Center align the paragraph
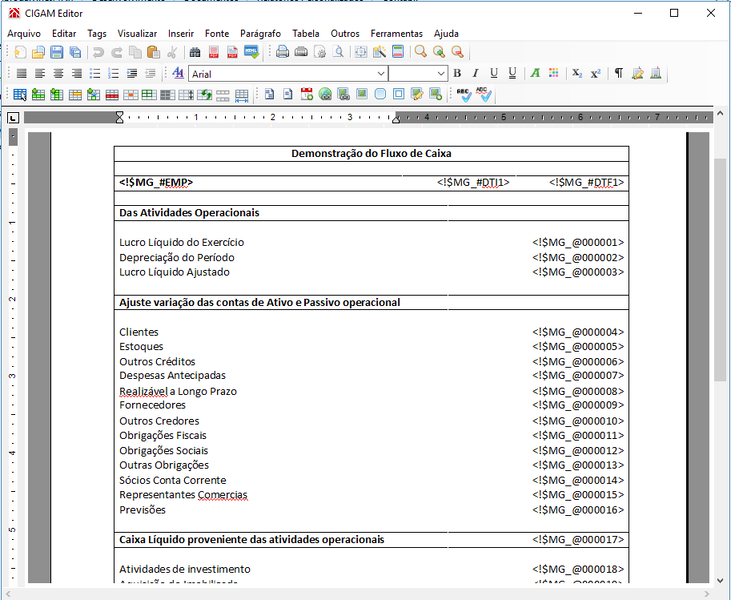 (x=58, y=73)
